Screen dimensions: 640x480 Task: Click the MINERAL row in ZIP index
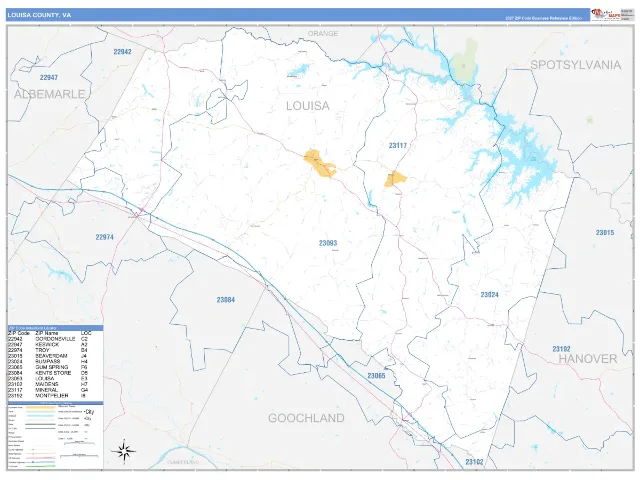point(55,390)
